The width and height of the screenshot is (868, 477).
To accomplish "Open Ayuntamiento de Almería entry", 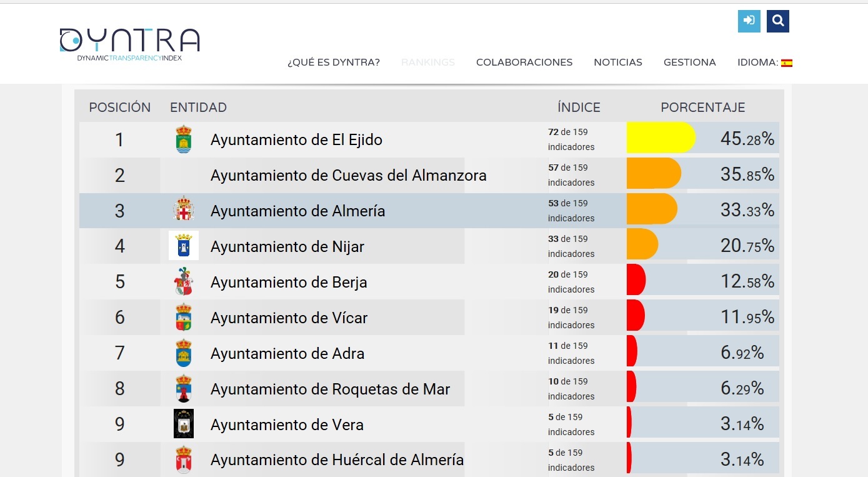I will pyautogui.click(x=297, y=211).
